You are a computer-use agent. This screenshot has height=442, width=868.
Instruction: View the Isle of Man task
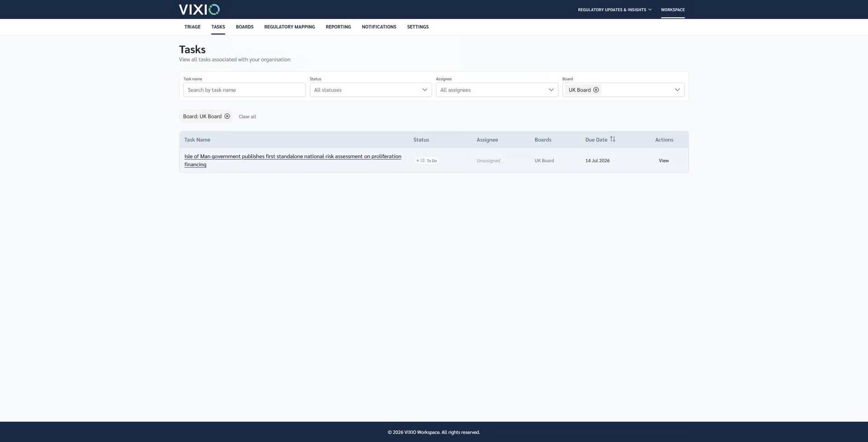coord(664,161)
